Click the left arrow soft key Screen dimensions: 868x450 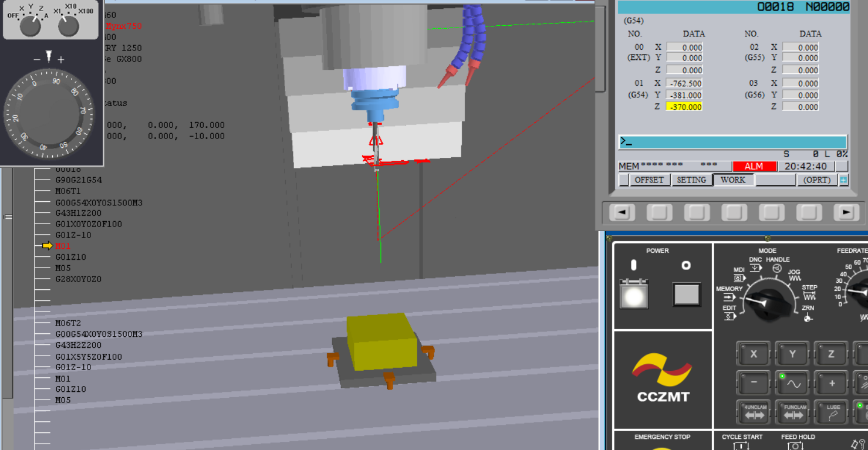[x=622, y=212]
